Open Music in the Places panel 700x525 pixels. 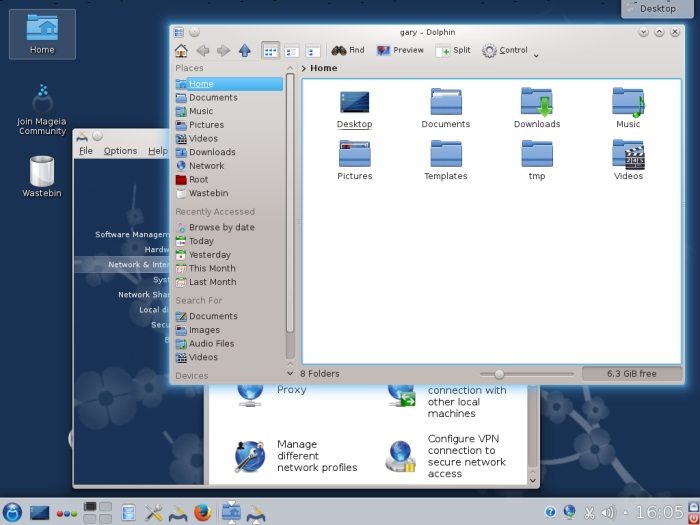pos(229,111)
